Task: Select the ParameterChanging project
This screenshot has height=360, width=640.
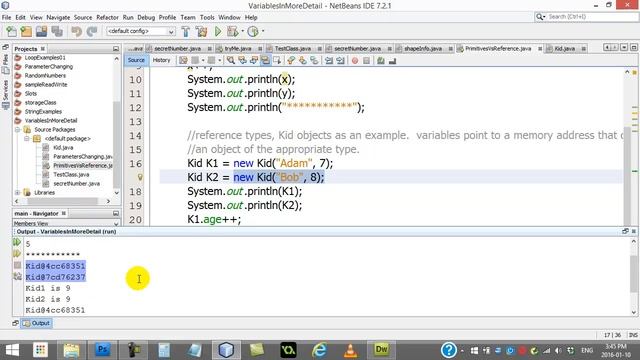Action: coord(49,67)
